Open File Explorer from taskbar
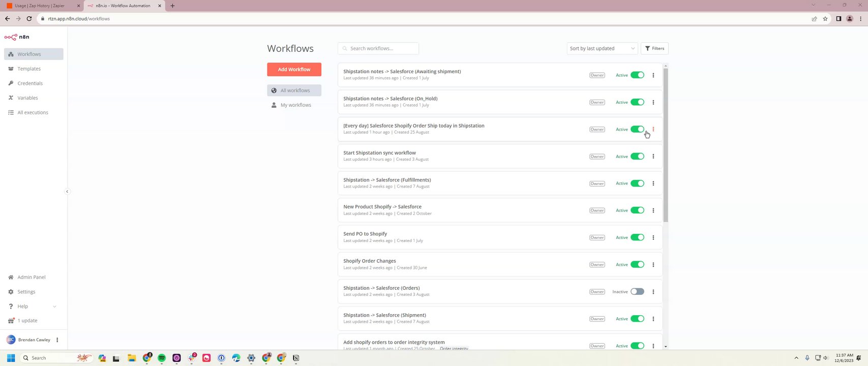 [x=131, y=358]
